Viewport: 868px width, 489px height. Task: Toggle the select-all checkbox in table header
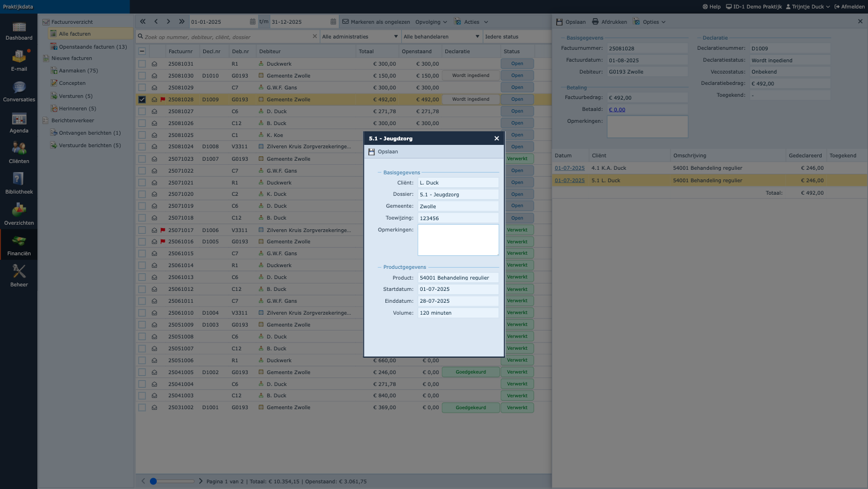coord(142,52)
